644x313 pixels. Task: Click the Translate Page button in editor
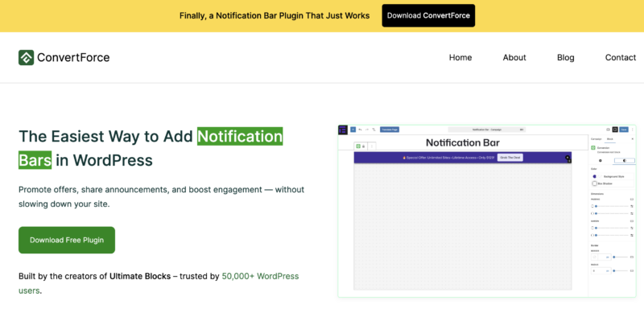(x=390, y=130)
